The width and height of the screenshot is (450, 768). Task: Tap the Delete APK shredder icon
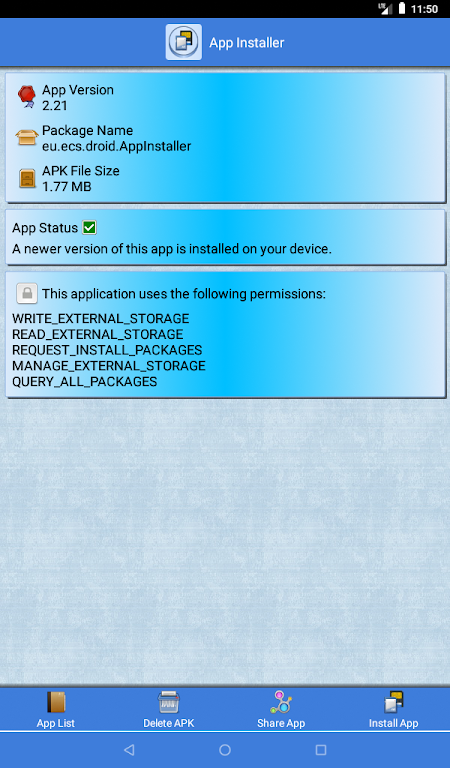coord(168,702)
